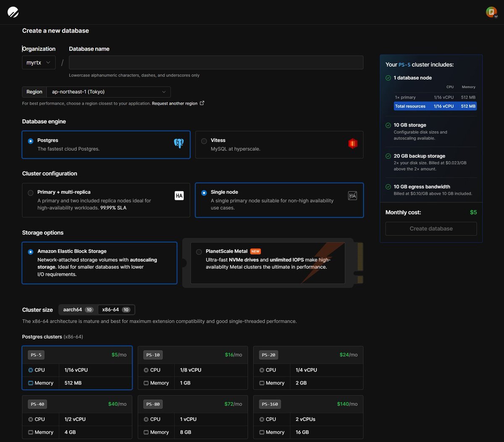Switch to the x86-64 cluster size tab
Viewport: 504px width, 442px height.
(x=116, y=310)
